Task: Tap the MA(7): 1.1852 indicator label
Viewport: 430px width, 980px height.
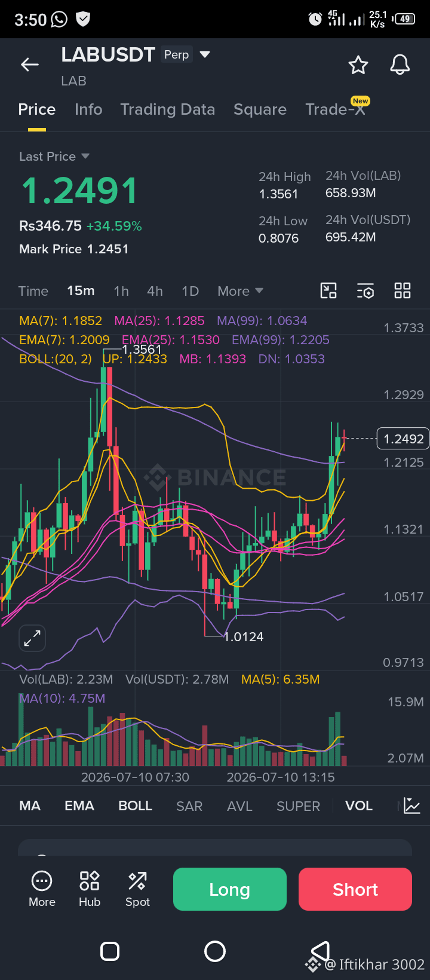Action: tap(60, 320)
